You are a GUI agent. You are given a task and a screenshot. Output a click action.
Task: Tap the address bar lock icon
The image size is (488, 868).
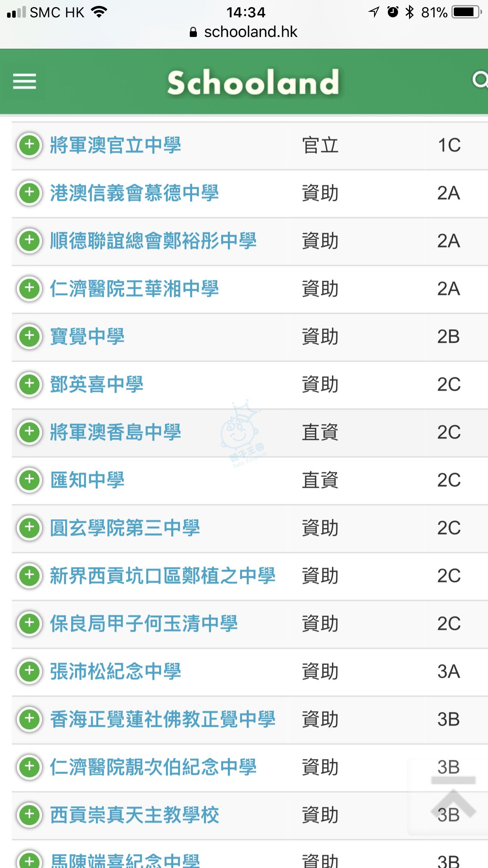(193, 32)
